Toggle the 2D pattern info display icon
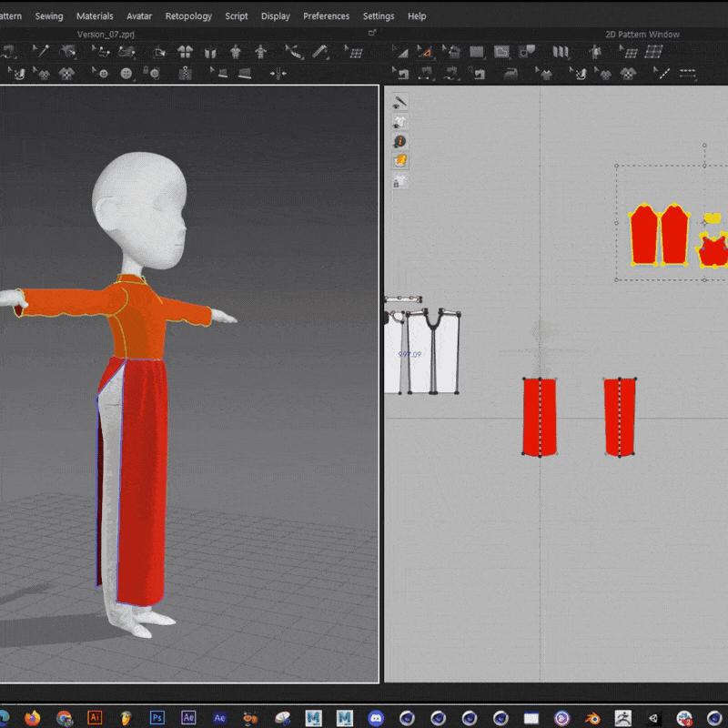 tap(399, 142)
